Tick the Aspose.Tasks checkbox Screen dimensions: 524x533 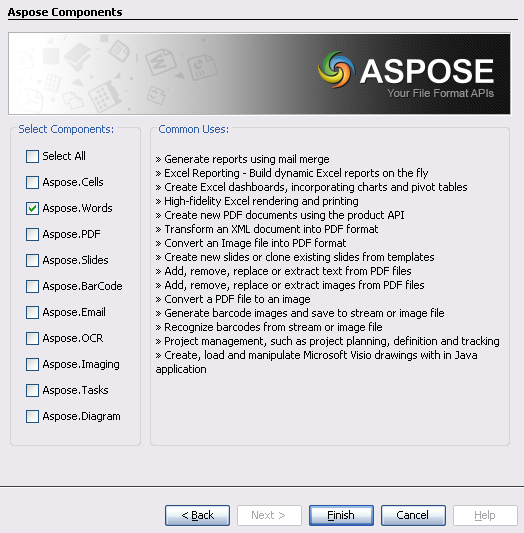pyautogui.click(x=32, y=391)
